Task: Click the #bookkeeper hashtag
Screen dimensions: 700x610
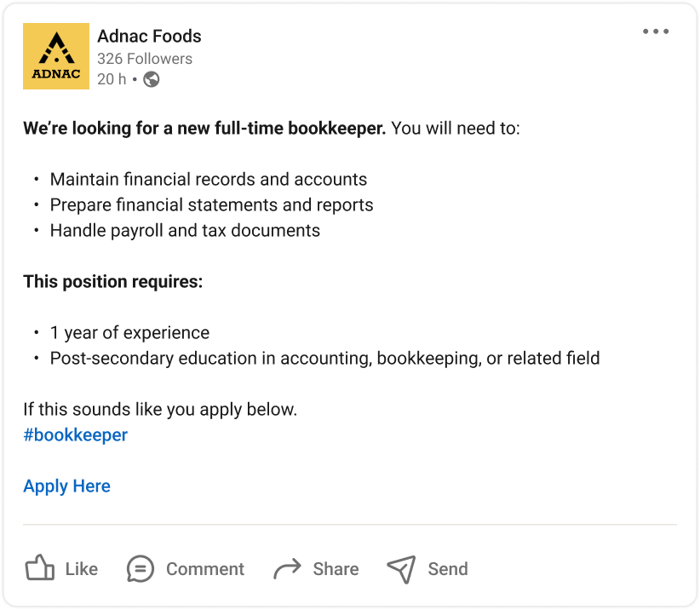Action: click(x=75, y=434)
